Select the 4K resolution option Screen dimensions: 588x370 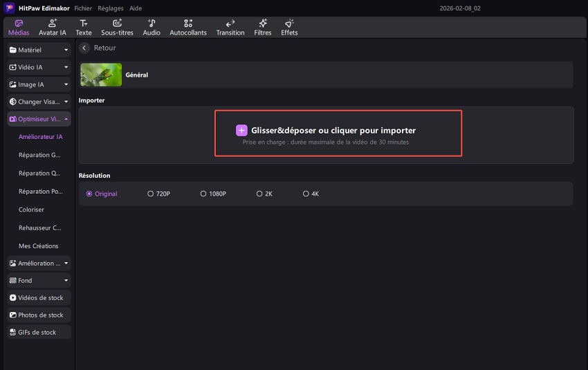[311, 194]
